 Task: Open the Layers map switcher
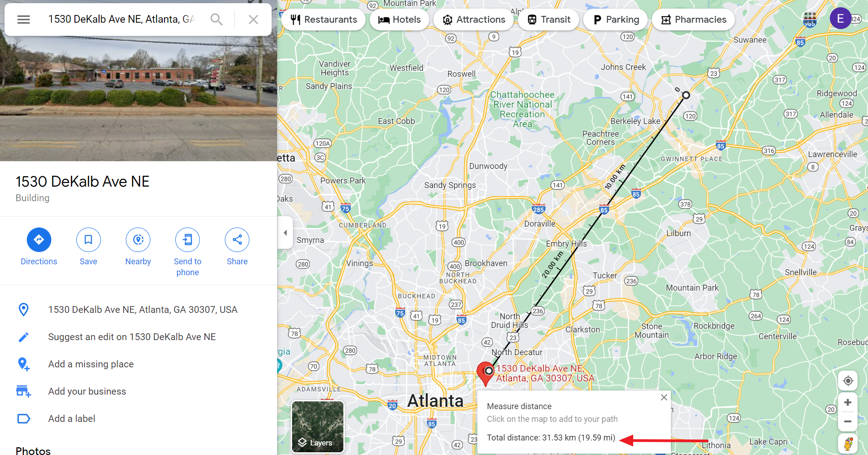(318, 426)
